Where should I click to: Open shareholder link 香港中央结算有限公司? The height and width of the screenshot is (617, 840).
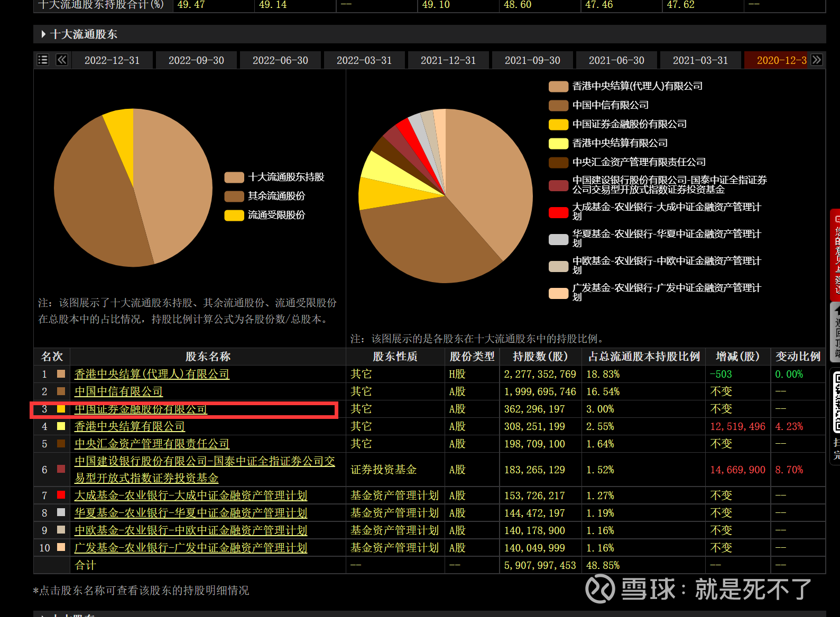point(130,426)
